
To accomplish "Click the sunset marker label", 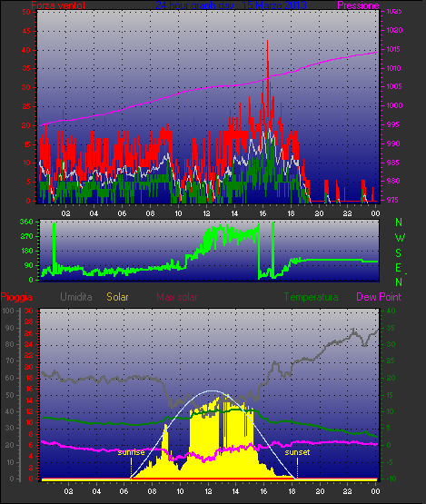I will click(x=297, y=452).
